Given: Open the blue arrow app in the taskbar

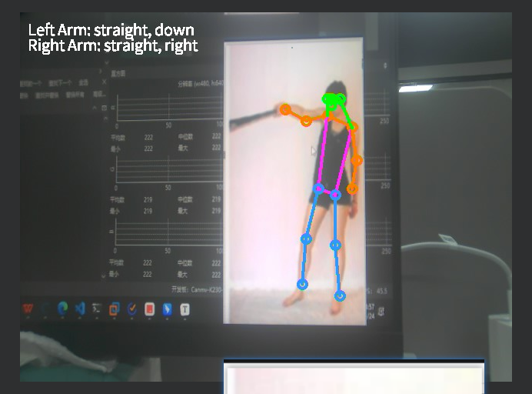Looking at the screenshot, I should [167, 309].
